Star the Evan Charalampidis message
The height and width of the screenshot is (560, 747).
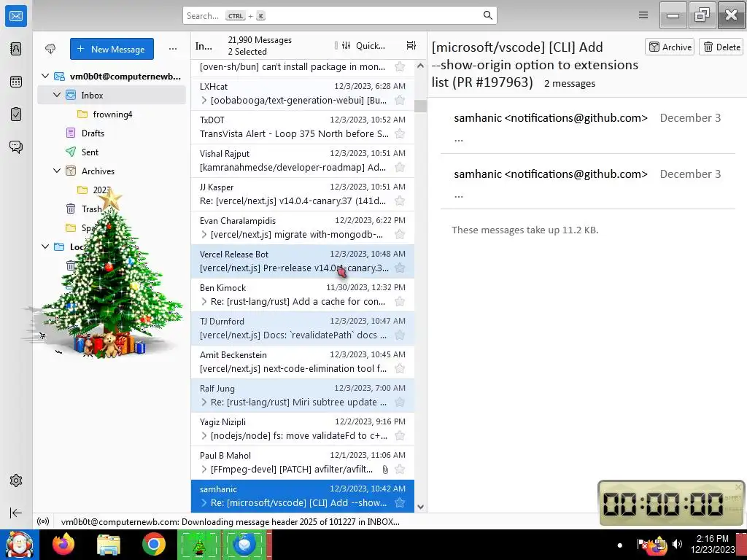click(400, 234)
